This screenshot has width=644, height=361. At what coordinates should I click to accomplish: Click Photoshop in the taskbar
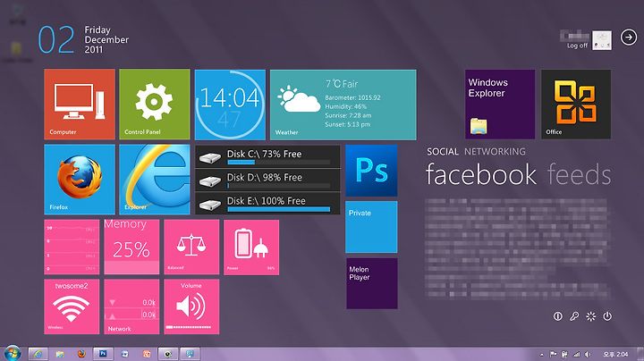click(103, 354)
